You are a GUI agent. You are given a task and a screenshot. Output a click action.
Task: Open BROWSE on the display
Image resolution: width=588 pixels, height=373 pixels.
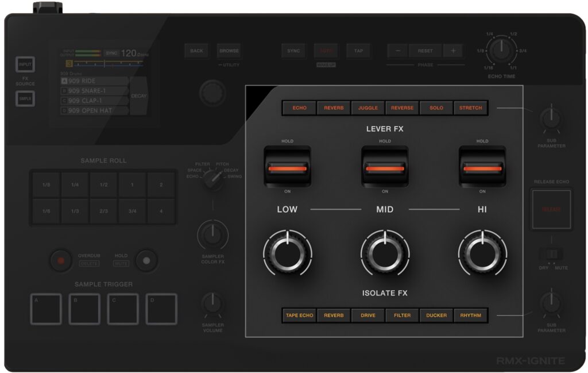229,51
